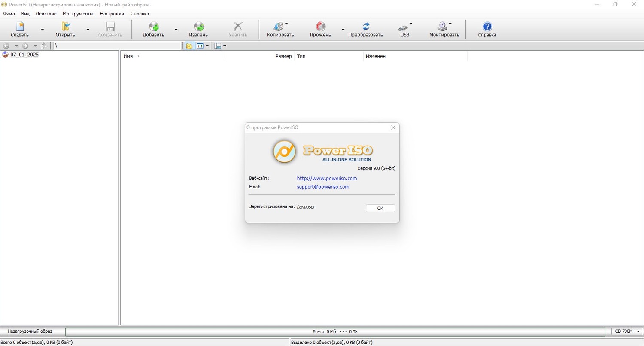Open the Инструменты menu
This screenshot has width=644, height=346.
click(78, 14)
